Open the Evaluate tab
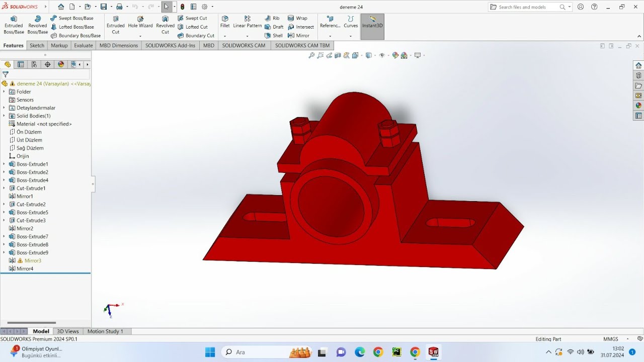 [x=84, y=45]
